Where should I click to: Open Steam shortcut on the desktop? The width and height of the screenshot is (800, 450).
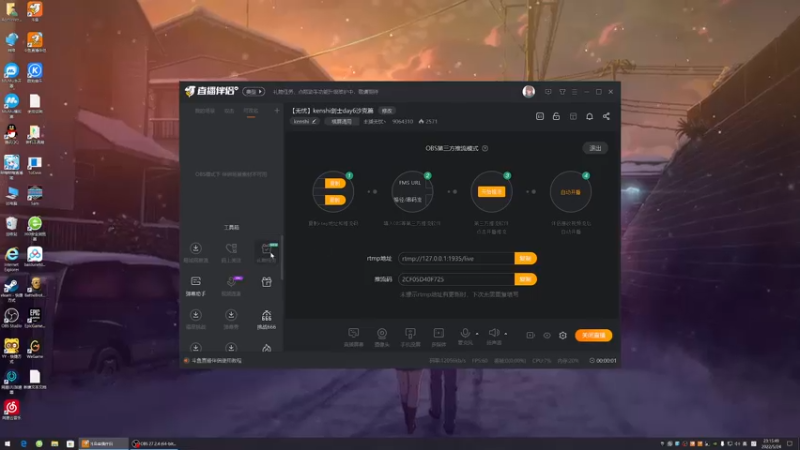[11, 288]
